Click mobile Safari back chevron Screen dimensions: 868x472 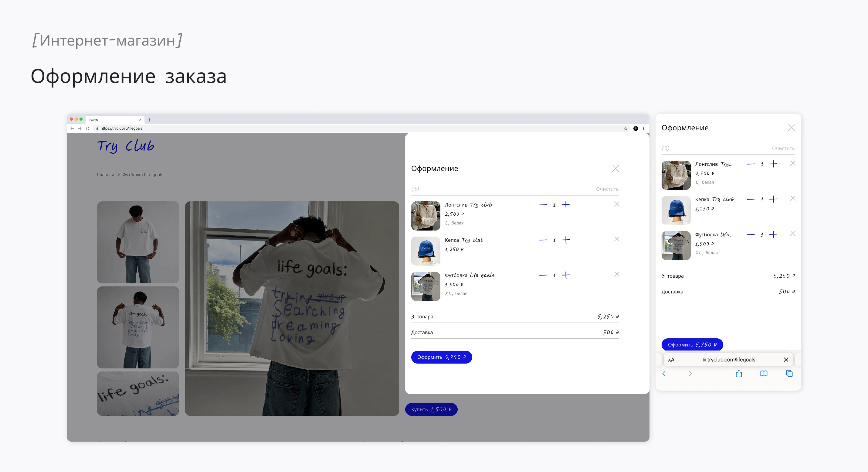[x=664, y=374]
